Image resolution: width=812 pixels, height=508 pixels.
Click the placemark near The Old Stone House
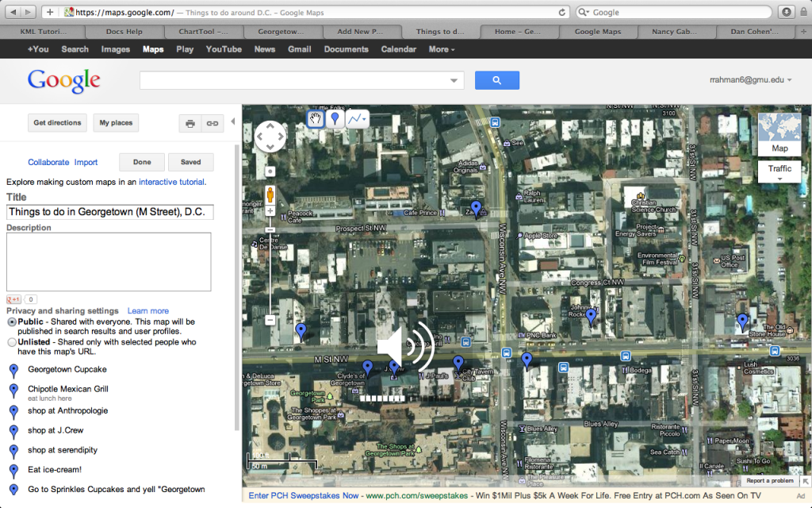tap(742, 321)
